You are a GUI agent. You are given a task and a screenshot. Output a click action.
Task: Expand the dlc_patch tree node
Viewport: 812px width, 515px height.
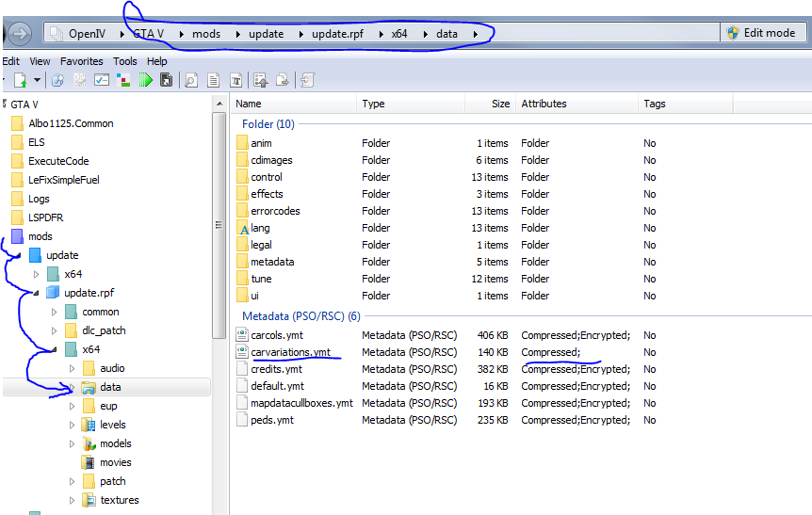coord(55,330)
